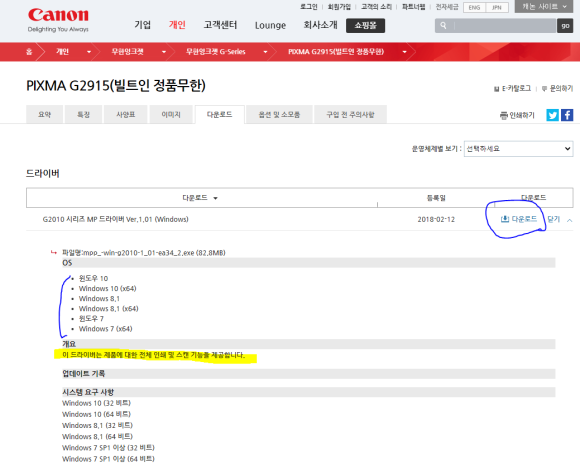Click the file name mpp_-win-g2010 exe text
The image size is (580, 471).
point(144,253)
